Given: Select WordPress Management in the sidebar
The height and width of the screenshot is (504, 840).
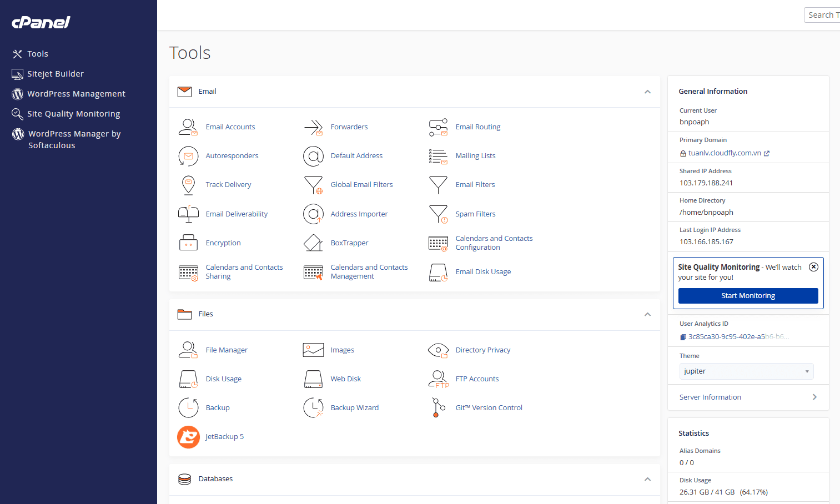Looking at the screenshot, I should pos(76,94).
